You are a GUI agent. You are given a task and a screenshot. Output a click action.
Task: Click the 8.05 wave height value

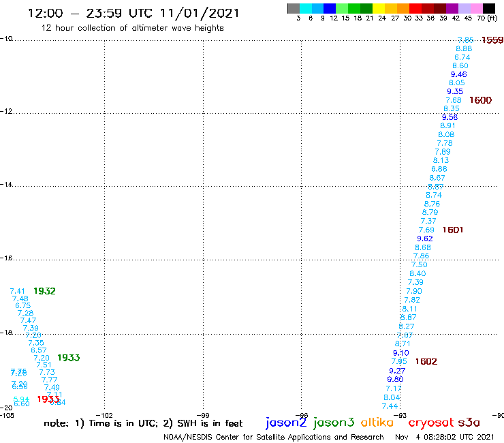click(x=457, y=82)
